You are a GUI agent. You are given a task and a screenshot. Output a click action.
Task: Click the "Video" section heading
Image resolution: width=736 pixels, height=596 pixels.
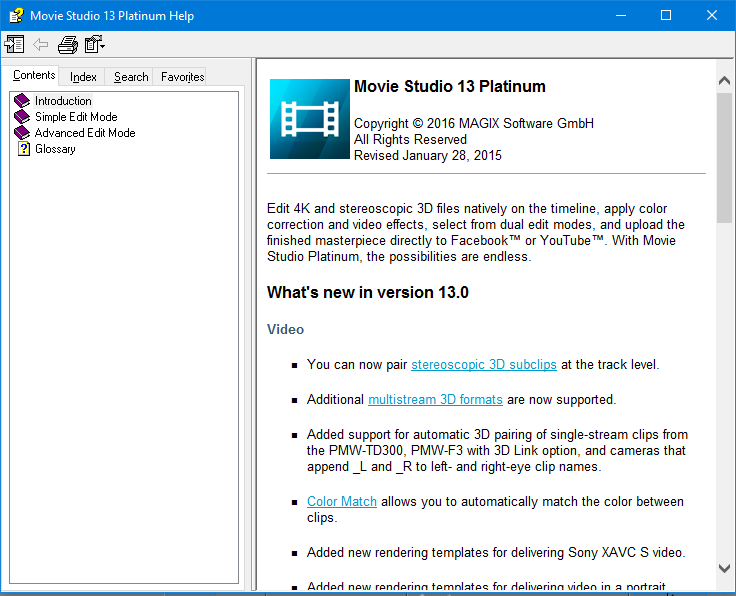coord(285,329)
